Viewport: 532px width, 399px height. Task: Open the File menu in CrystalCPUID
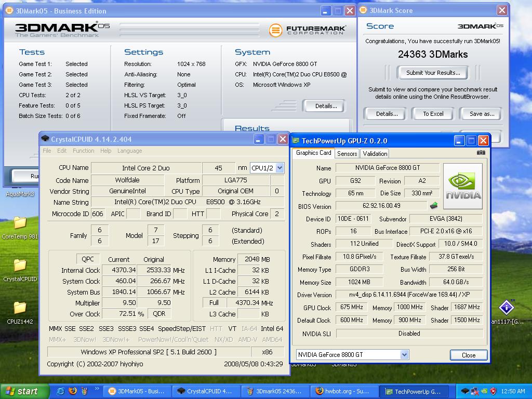pyautogui.click(x=47, y=151)
